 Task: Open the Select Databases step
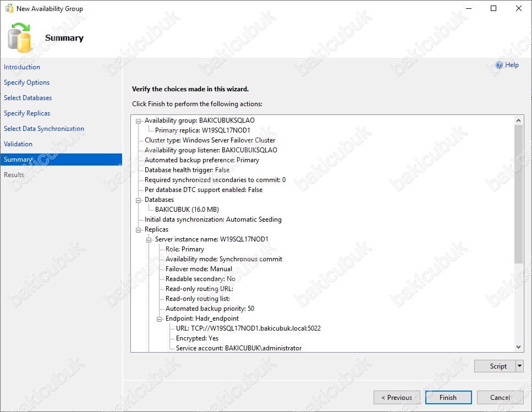point(28,98)
